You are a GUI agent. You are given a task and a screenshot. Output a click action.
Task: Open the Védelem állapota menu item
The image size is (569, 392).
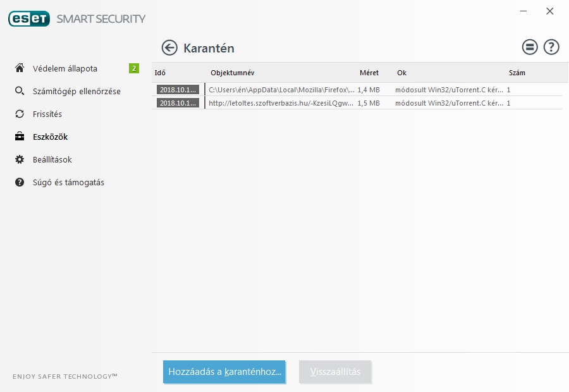pos(65,68)
